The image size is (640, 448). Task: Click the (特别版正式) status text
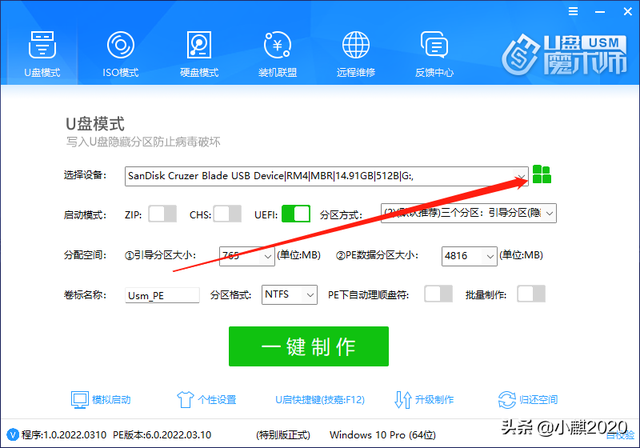283,435
